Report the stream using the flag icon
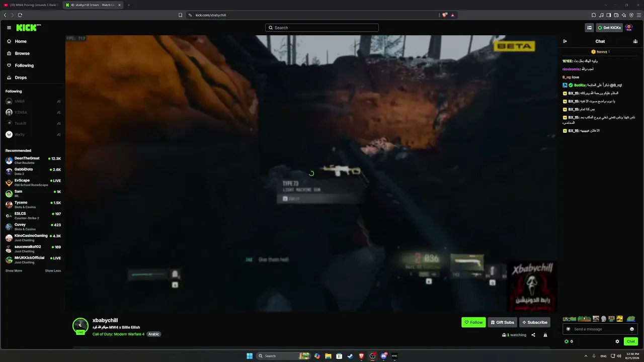 pyautogui.click(x=545, y=335)
